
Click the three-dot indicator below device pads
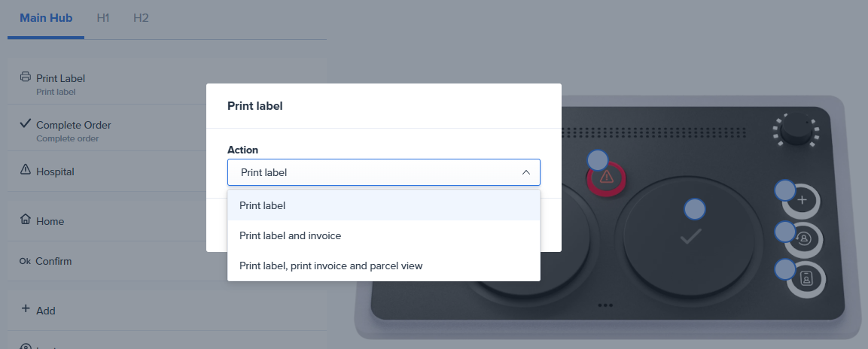pyautogui.click(x=605, y=305)
